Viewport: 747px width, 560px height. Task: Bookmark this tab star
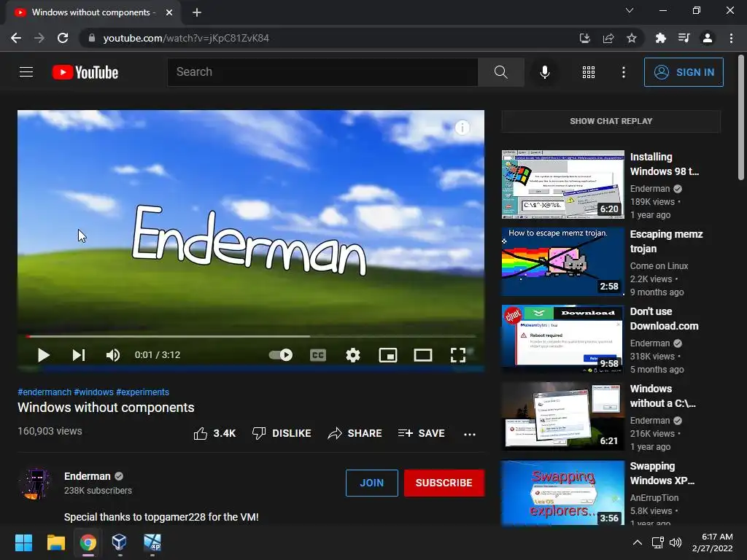click(631, 38)
